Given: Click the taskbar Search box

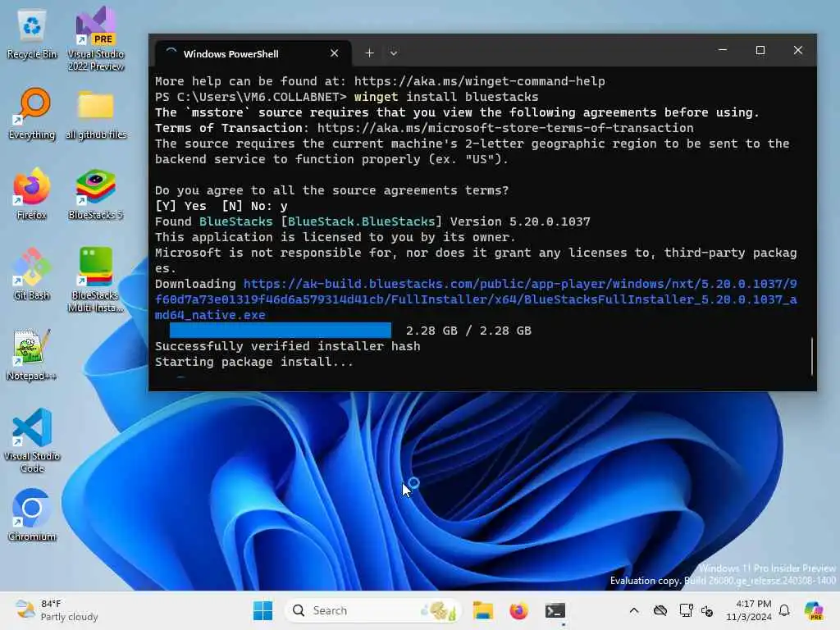Looking at the screenshot, I should (x=373, y=610).
